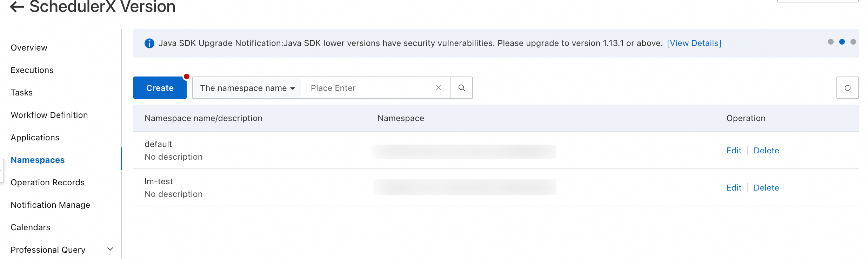Click the search magnifier icon
Image resolution: width=868 pixels, height=259 pixels.
462,88
